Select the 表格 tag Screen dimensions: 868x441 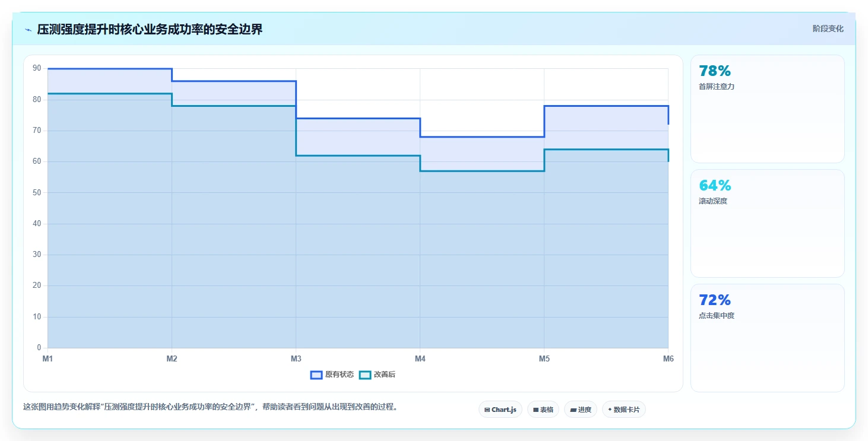click(x=543, y=410)
